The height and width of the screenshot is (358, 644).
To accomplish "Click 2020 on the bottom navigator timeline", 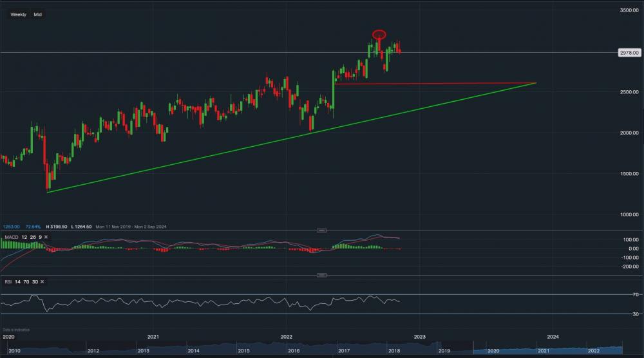I will (493, 351).
